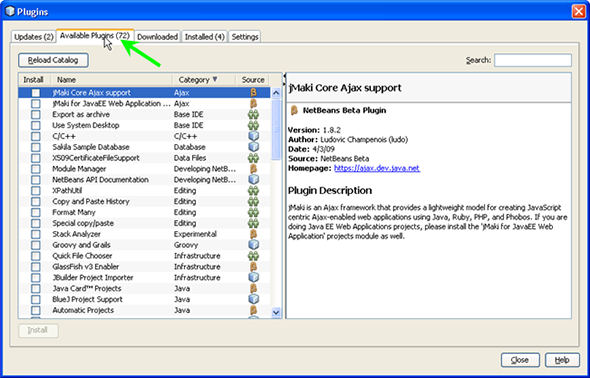This screenshot has height=378, width=590.
Task: Click the plugin list scroll down arrow
Action: [x=276, y=312]
